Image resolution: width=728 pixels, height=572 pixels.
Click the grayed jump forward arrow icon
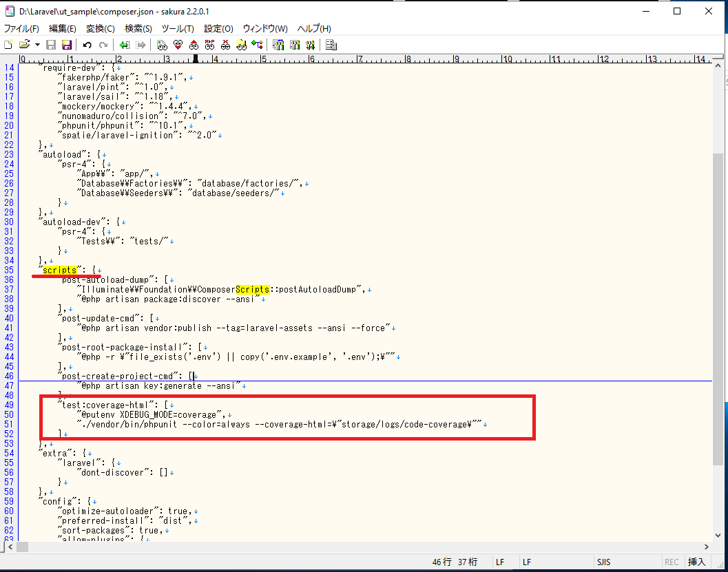pyautogui.click(x=141, y=45)
